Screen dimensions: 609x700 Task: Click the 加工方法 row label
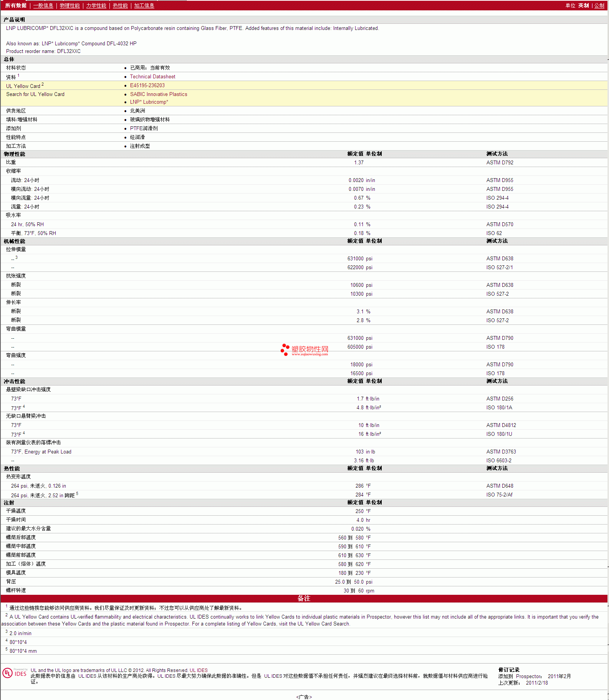pos(16,146)
